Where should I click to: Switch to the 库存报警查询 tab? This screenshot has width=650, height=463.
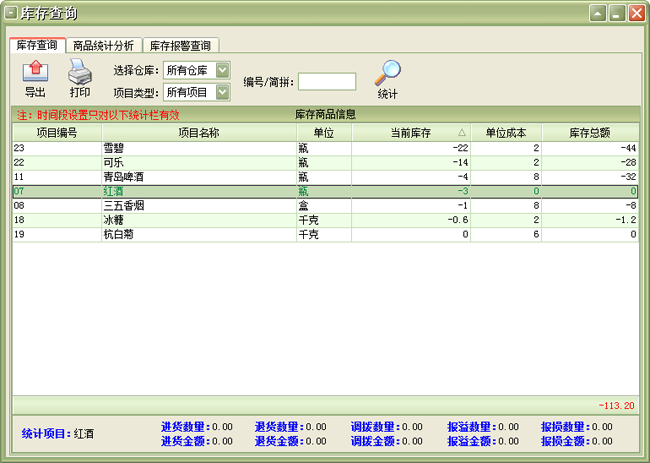tap(182, 46)
